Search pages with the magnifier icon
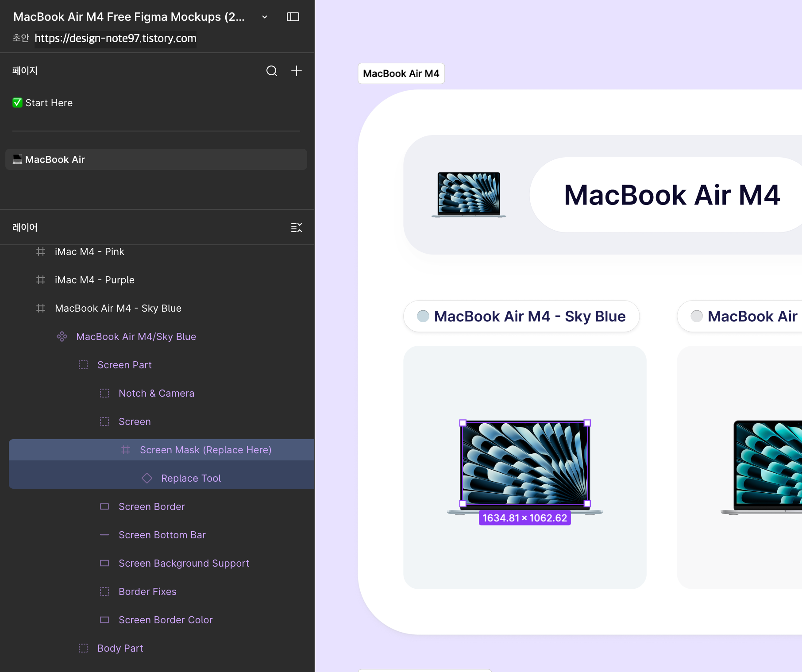This screenshot has height=672, width=802. pos(272,71)
